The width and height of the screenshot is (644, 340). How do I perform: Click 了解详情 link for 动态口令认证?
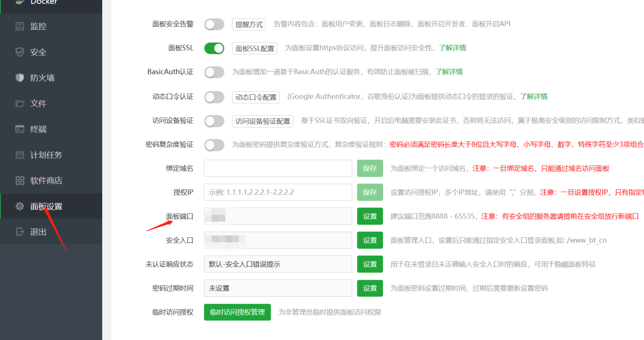(x=534, y=96)
